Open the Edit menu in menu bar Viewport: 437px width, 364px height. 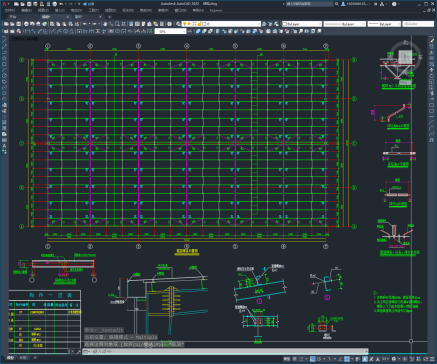[x=27, y=11]
